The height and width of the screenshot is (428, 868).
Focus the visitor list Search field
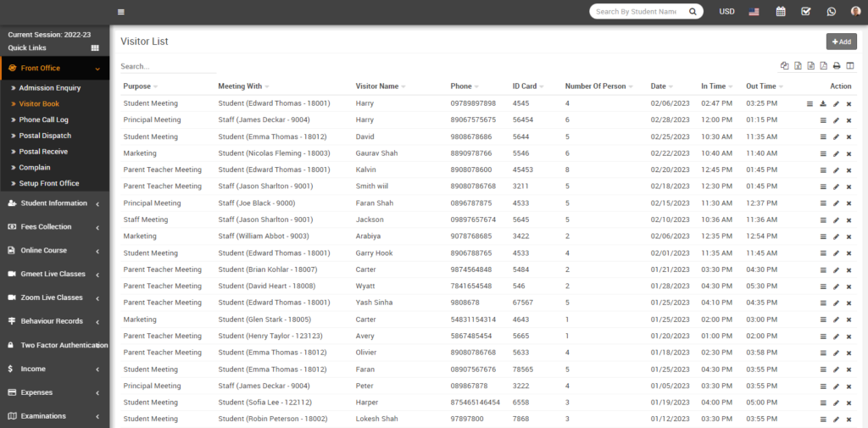(169, 66)
